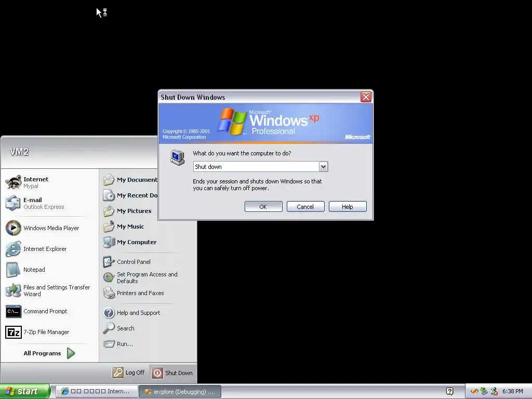Open Help in the shutdown dialog
This screenshot has width=532, height=399.
[x=348, y=207]
